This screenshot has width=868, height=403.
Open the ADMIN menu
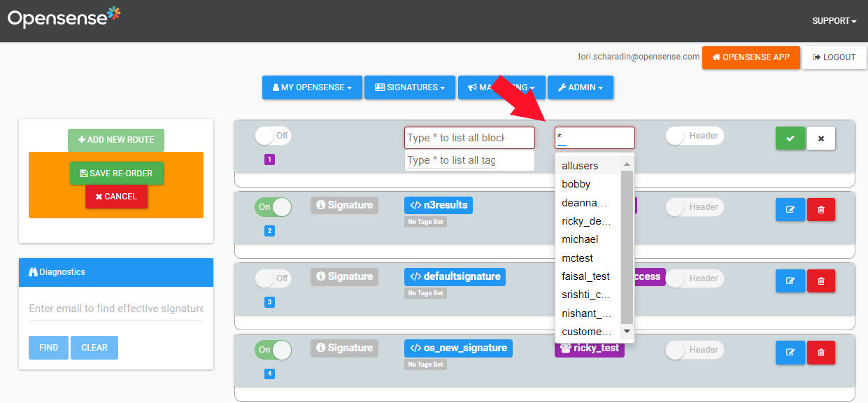pyautogui.click(x=581, y=87)
